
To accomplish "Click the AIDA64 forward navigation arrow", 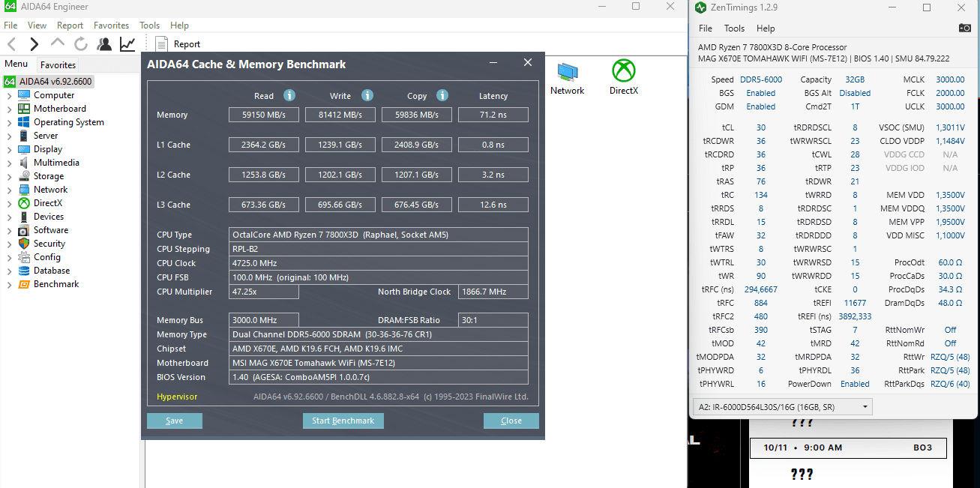I will [34, 44].
